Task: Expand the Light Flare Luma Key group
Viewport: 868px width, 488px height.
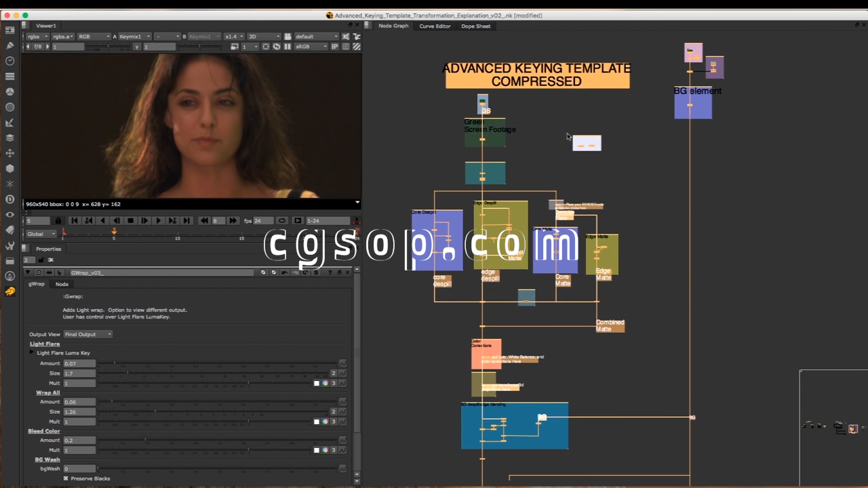Action: coord(32,353)
